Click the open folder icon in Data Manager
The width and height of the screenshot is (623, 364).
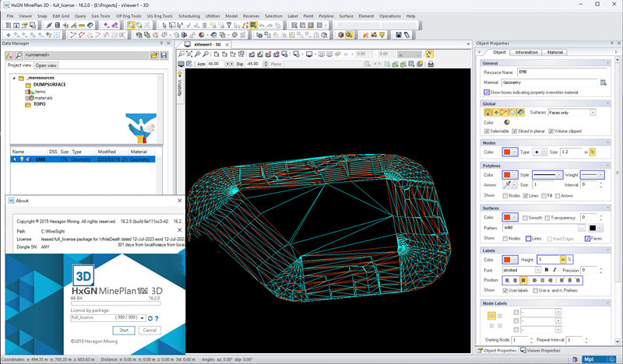(x=153, y=55)
